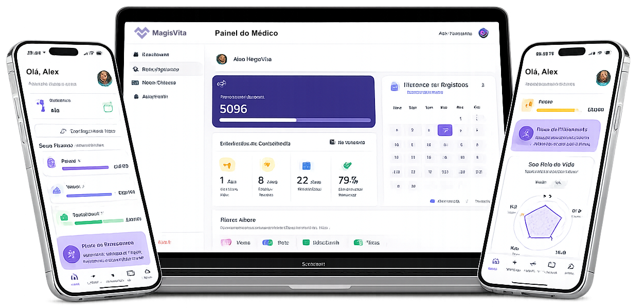
Task: Click the calendar icon in the calendar card header
Action: pyautogui.click(x=395, y=86)
